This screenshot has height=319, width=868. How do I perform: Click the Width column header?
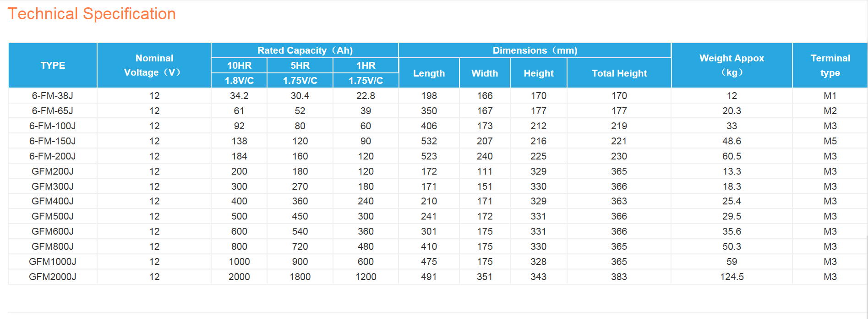click(x=485, y=73)
